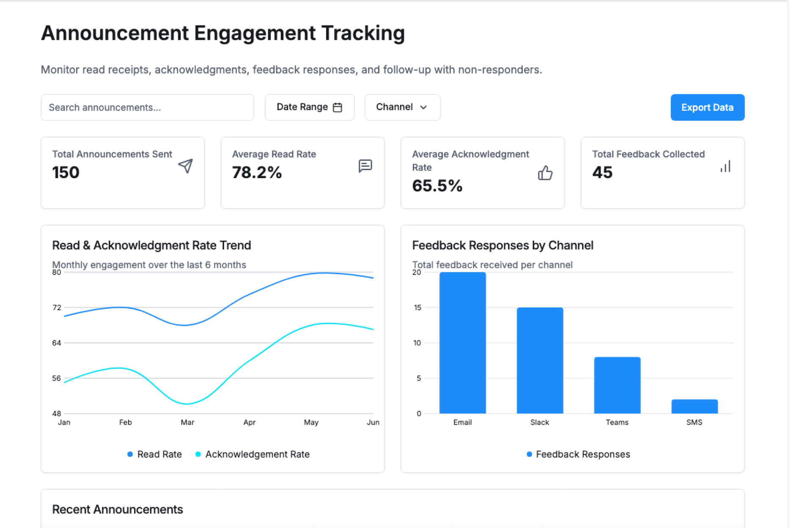Toggle Read Rate legend entry

tap(159, 454)
